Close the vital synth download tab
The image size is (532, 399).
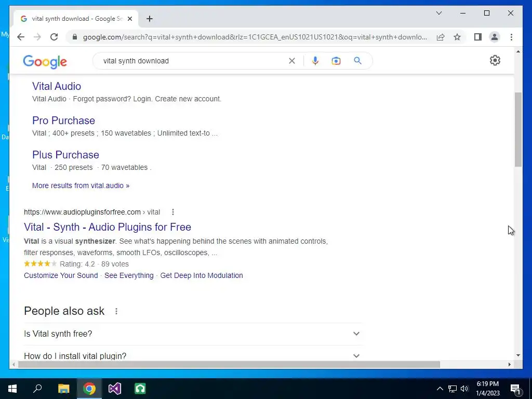[x=129, y=19]
